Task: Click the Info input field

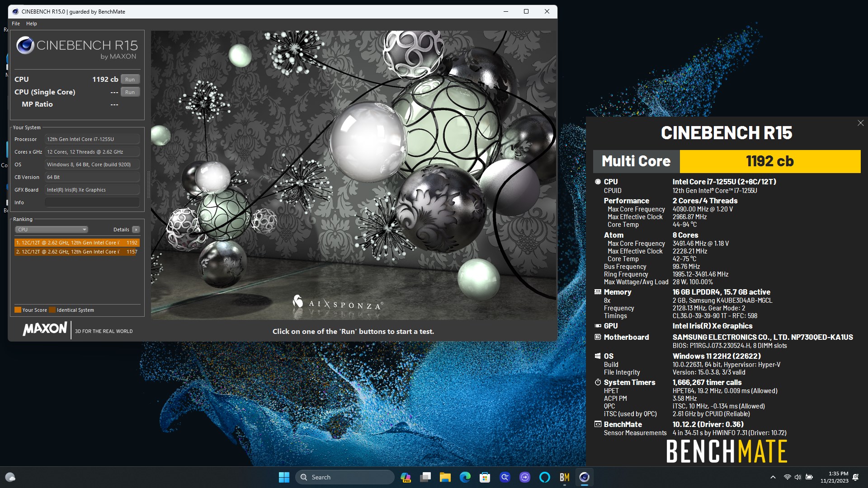Action: (x=92, y=202)
